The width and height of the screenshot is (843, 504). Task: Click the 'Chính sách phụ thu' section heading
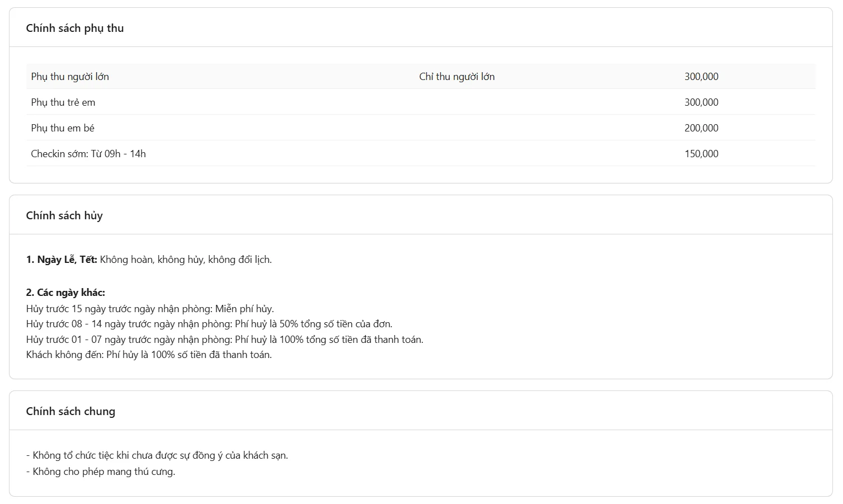[x=75, y=28]
